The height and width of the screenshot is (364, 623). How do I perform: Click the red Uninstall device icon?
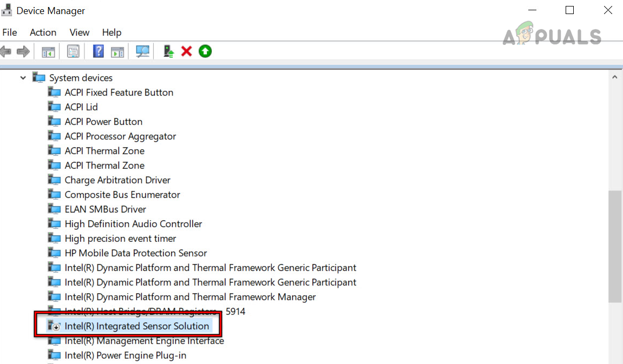[186, 51]
